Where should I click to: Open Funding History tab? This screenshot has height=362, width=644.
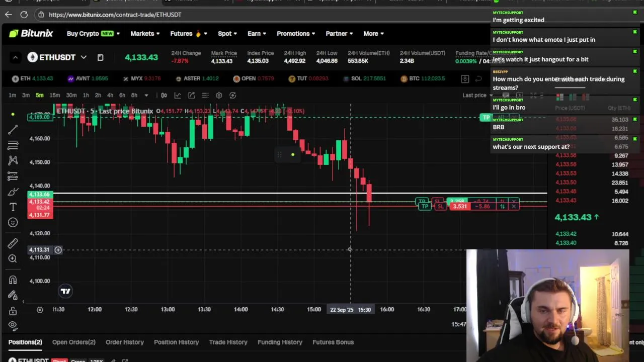pyautogui.click(x=280, y=342)
